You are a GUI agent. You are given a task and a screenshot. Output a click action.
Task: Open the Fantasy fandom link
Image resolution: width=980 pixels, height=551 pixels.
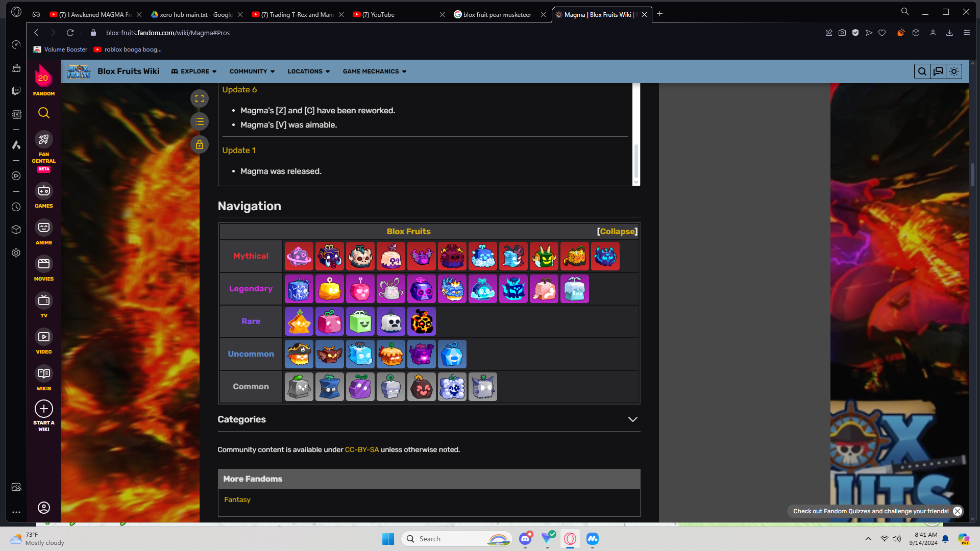(237, 499)
